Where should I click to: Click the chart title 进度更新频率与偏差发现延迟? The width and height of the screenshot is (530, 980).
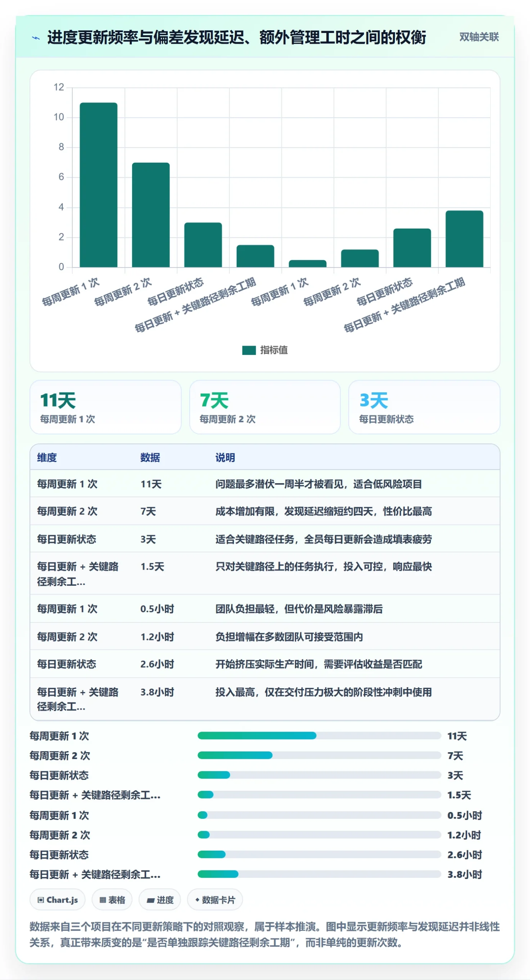[x=236, y=38]
